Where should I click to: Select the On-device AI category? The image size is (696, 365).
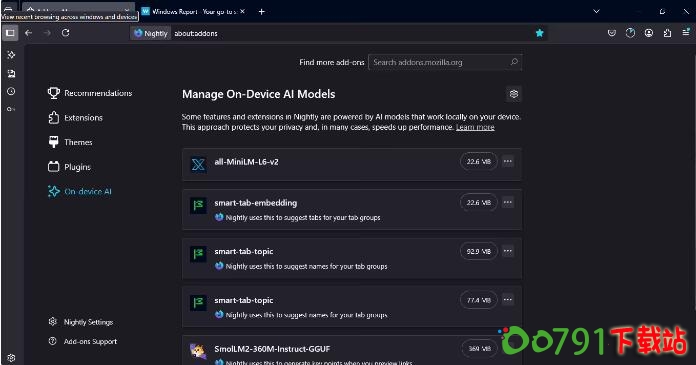79,191
